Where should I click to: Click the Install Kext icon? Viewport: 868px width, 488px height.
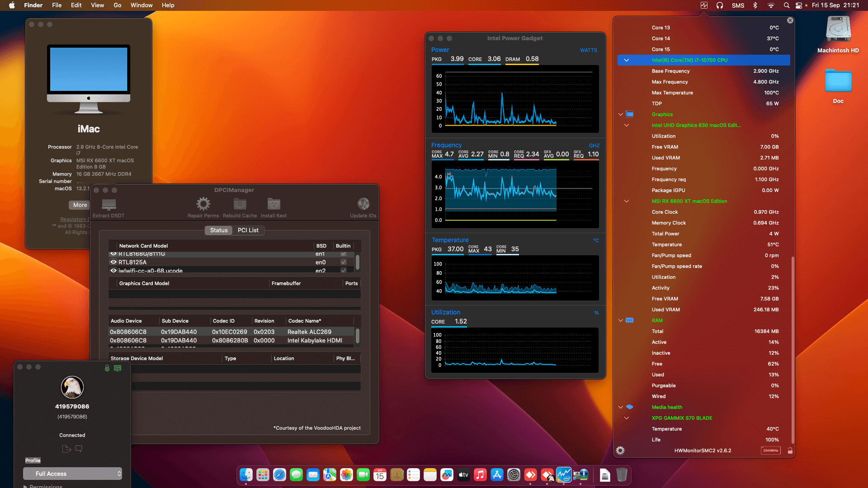[x=273, y=204]
